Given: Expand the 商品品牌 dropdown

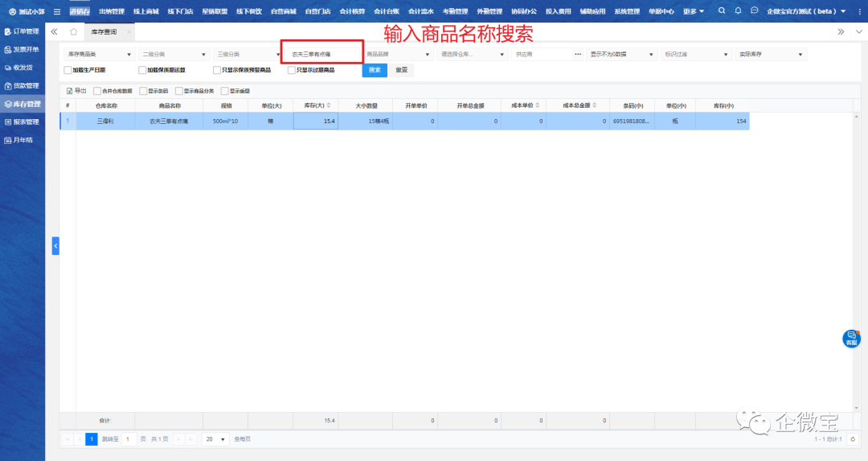Looking at the screenshot, I should pyautogui.click(x=398, y=54).
